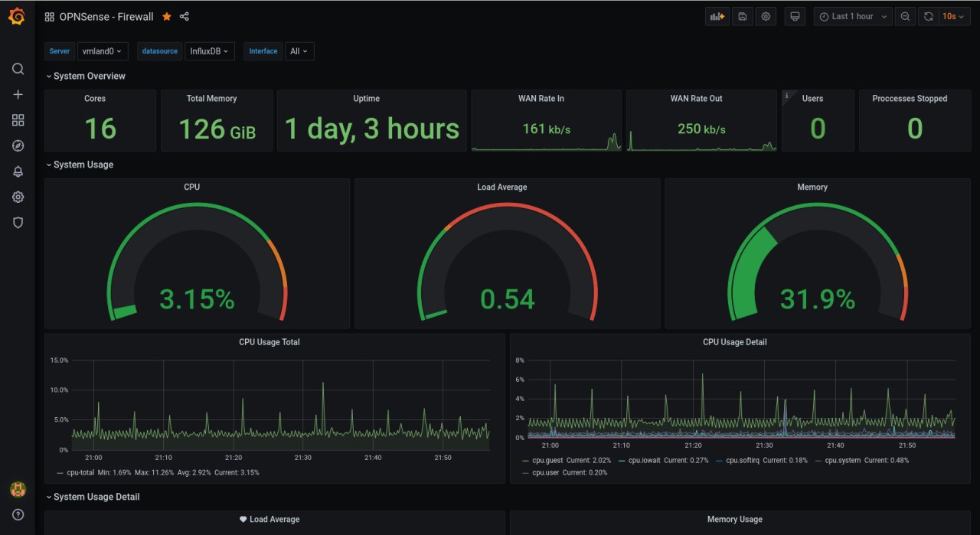Click the info icon on Users panel
This screenshot has width=980, height=535.
(x=786, y=96)
